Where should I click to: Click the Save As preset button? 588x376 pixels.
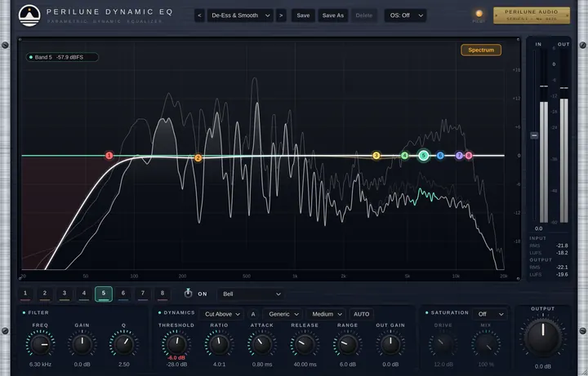click(333, 15)
